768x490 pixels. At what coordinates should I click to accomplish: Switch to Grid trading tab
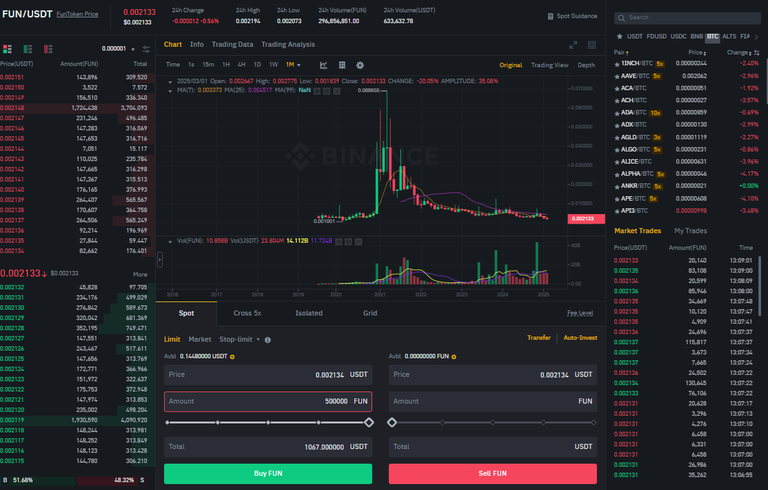pos(370,313)
